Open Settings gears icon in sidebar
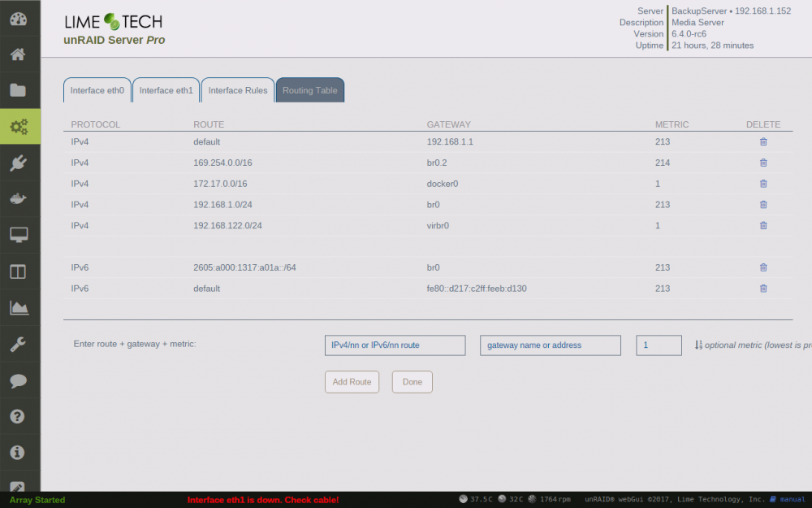 (19, 127)
